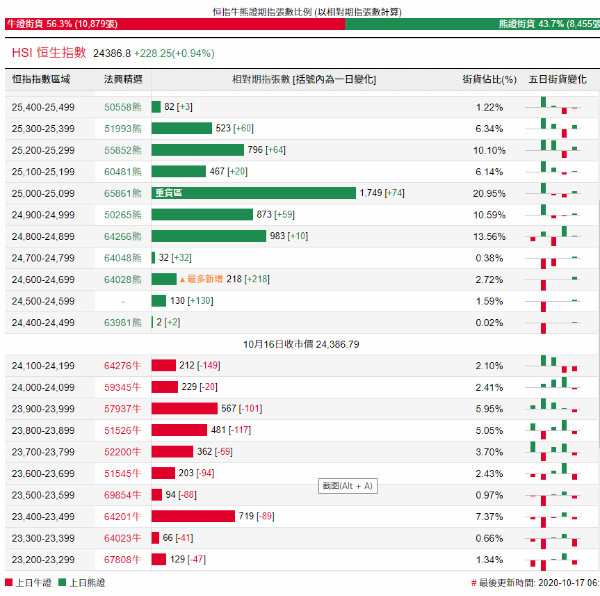Click the green bar for 24,900-24,999
This screenshot has height=596, width=600.
[x=202, y=215]
